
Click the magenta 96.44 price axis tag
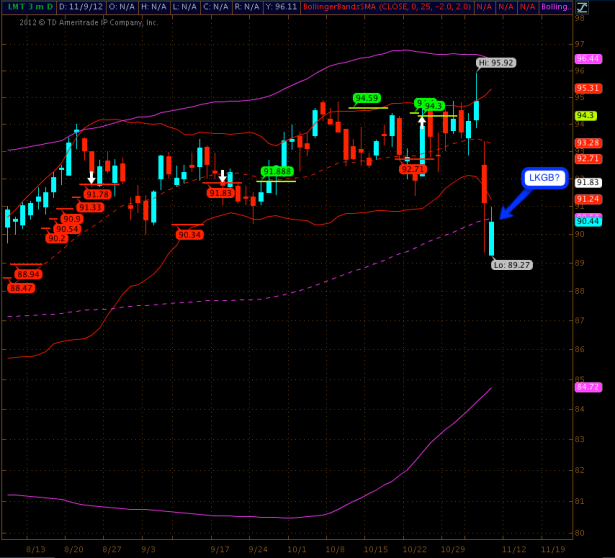point(588,59)
